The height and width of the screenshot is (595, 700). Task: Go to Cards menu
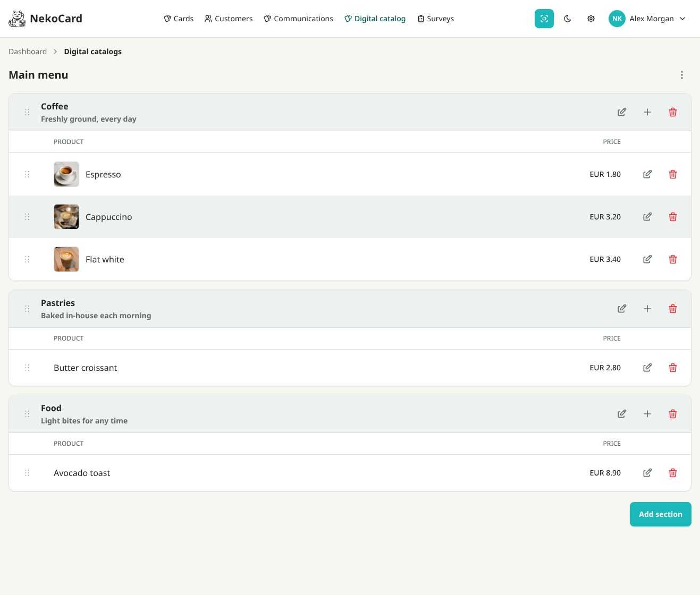[179, 19]
